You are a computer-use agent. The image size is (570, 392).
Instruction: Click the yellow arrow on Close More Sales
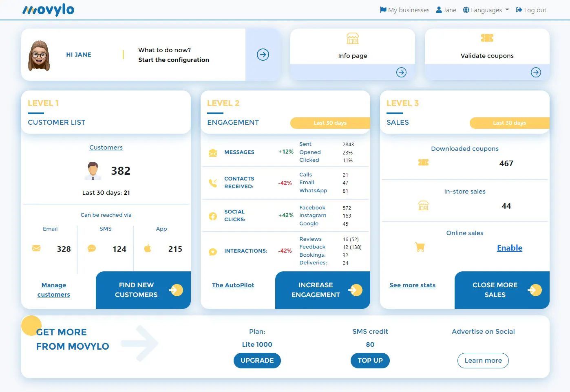click(x=535, y=290)
